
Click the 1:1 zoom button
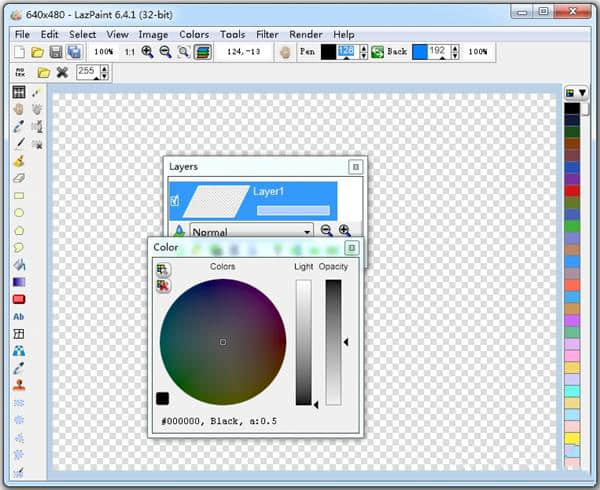[129, 52]
